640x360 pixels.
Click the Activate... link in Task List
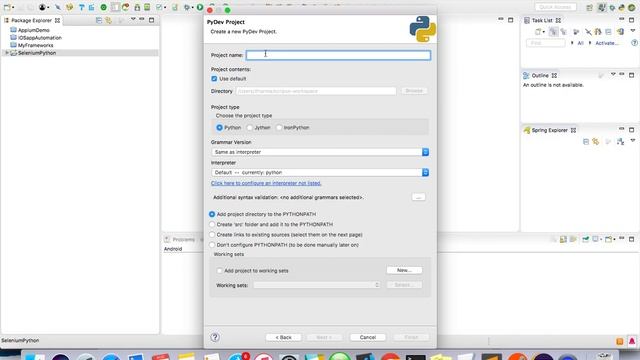[x=607, y=43]
